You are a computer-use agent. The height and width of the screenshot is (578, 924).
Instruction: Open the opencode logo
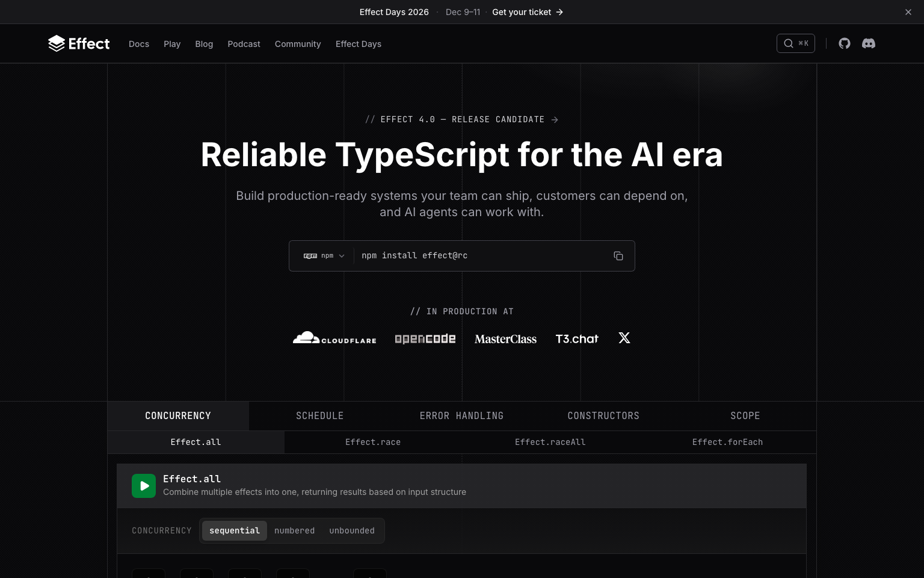[425, 339]
